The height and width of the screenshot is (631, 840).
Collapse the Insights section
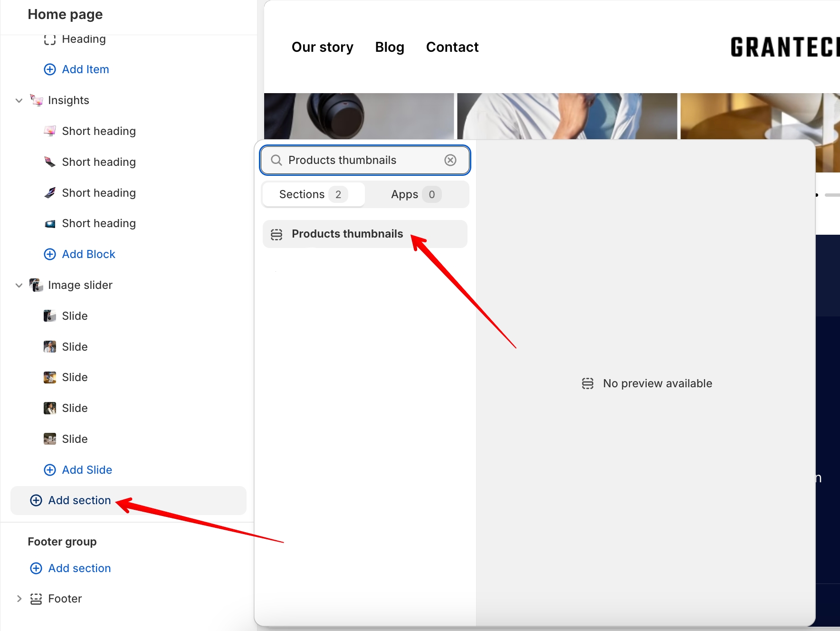[19, 100]
